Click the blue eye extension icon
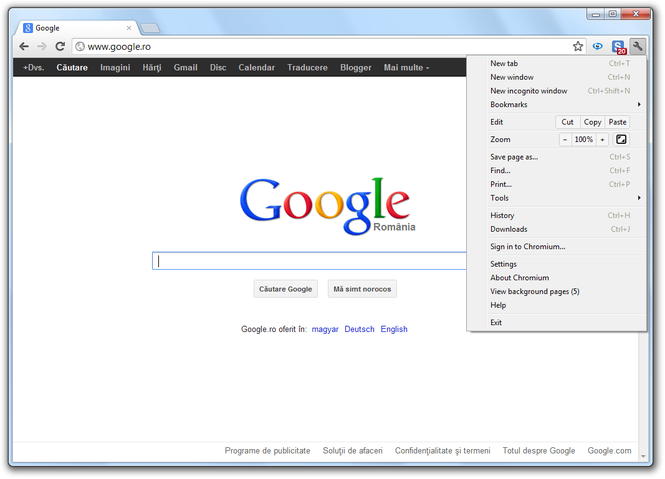This screenshot has height=479, width=665. (598, 46)
